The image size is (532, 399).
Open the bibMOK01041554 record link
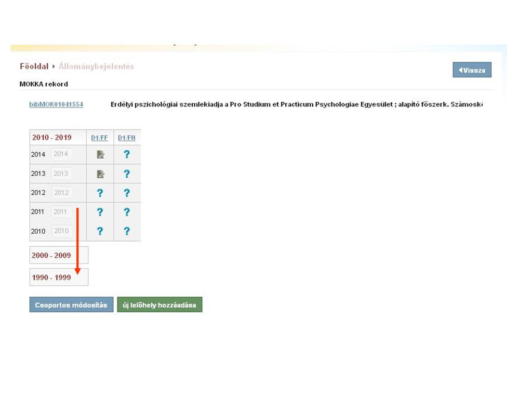pos(56,104)
